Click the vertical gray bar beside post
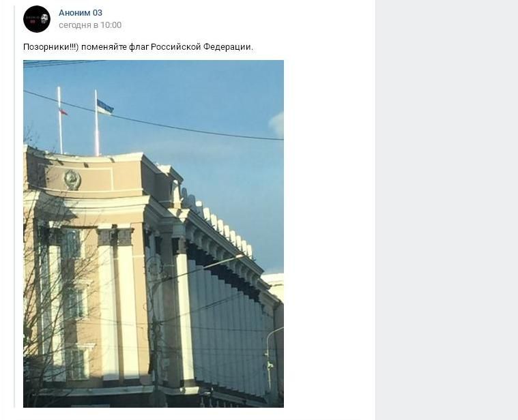Viewport: 518px width, 420px height. coord(14,206)
